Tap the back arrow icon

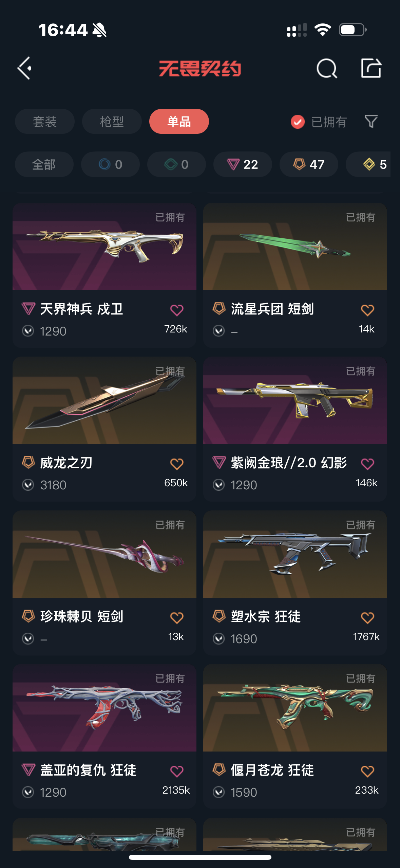[x=24, y=68]
